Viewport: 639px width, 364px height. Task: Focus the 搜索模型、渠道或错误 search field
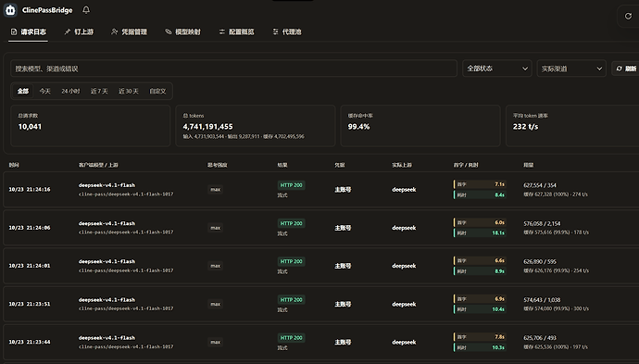[x=233, y=69]
